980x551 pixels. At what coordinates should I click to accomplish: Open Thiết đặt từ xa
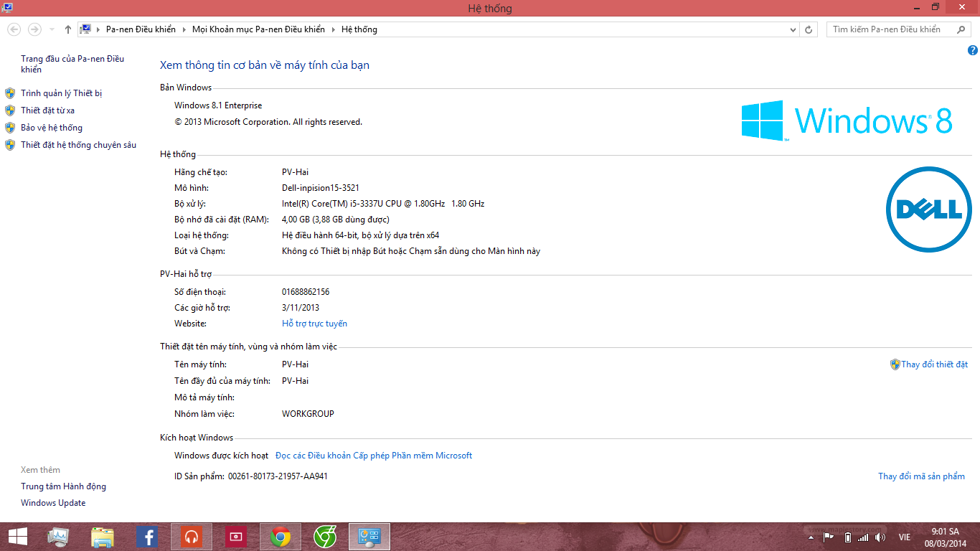[x=48, y=110]
